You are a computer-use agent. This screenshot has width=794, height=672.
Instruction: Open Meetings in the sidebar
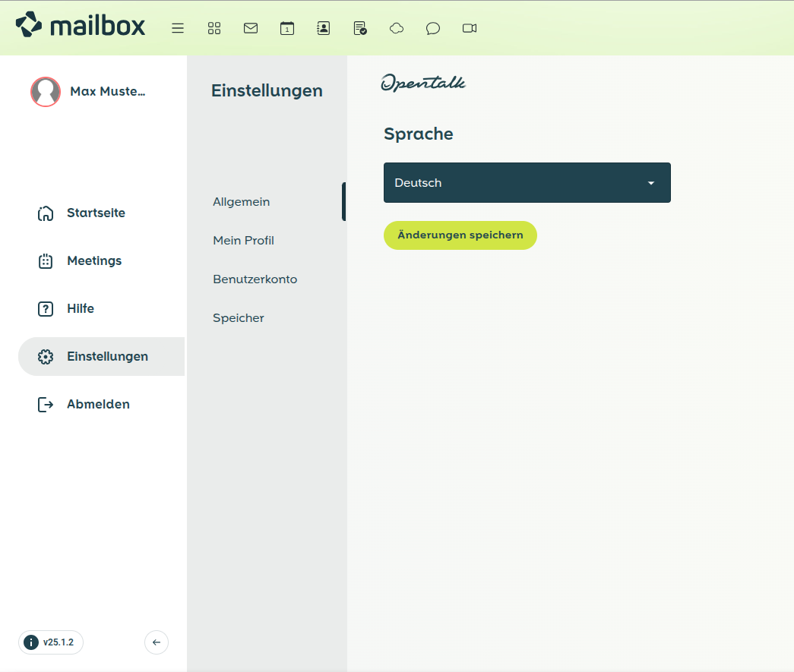point(94,261)
